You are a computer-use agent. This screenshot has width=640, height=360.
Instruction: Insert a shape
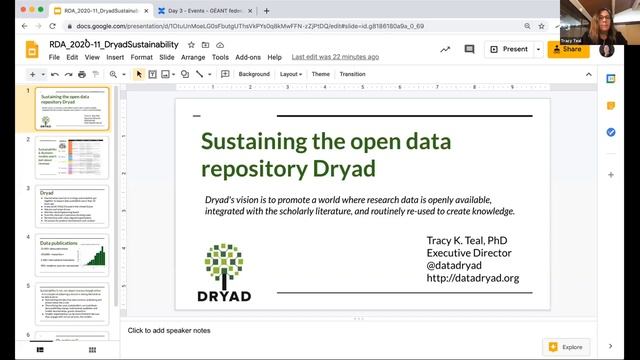point(185,74)
